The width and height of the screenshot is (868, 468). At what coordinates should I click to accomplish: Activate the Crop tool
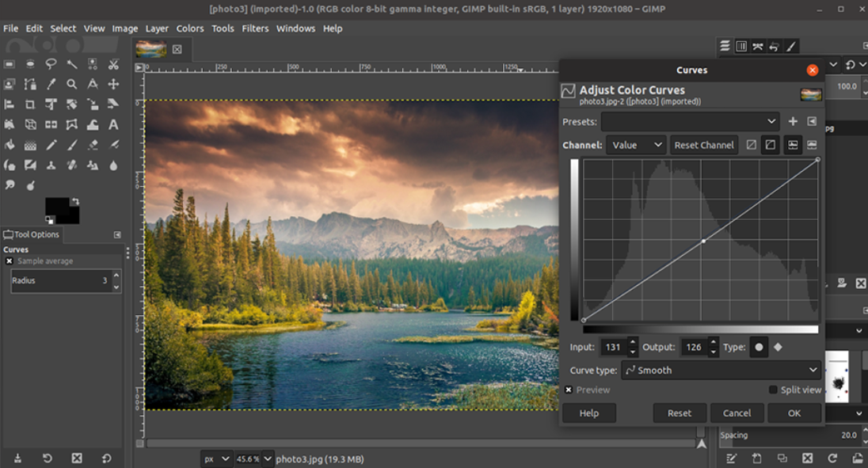(x=30, y=103)
